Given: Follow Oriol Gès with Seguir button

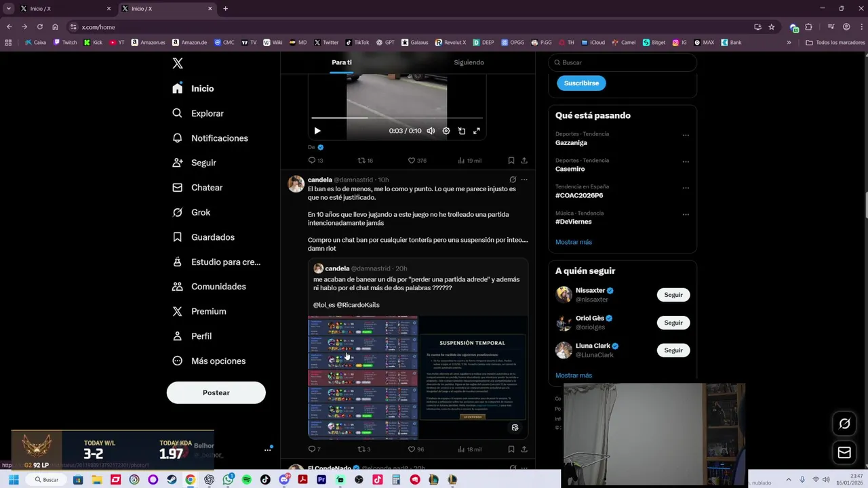Looking at the screenshot, I should [673, 323].
